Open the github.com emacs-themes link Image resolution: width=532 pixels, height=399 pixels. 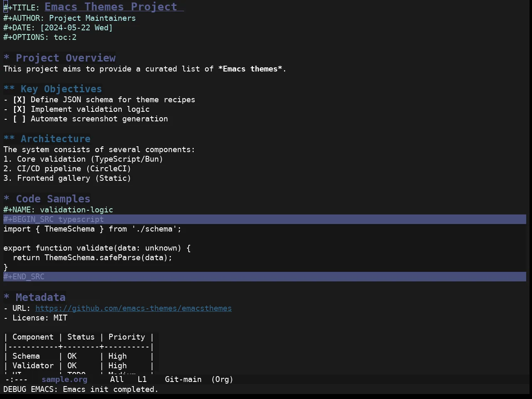coord(133,308)
